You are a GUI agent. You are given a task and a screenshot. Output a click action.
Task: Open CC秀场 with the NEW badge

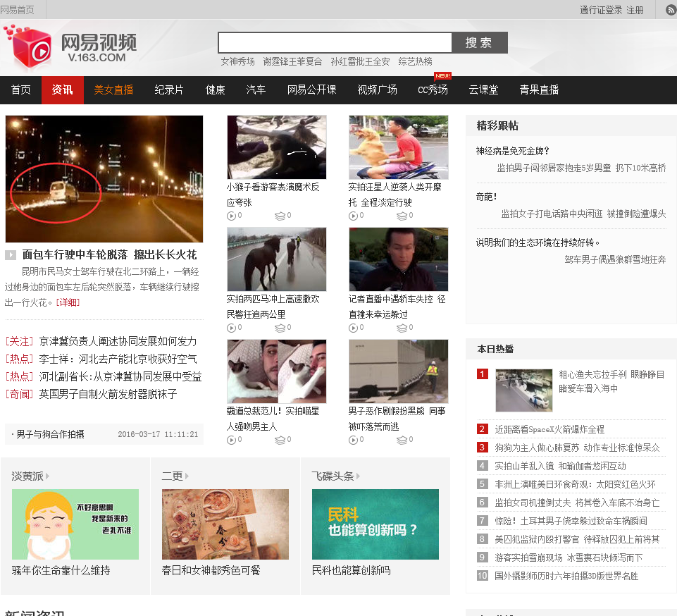433,90
